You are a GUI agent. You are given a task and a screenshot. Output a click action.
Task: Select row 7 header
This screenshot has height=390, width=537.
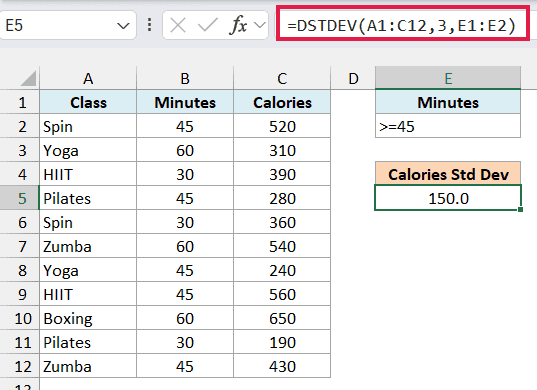[20, 246]
